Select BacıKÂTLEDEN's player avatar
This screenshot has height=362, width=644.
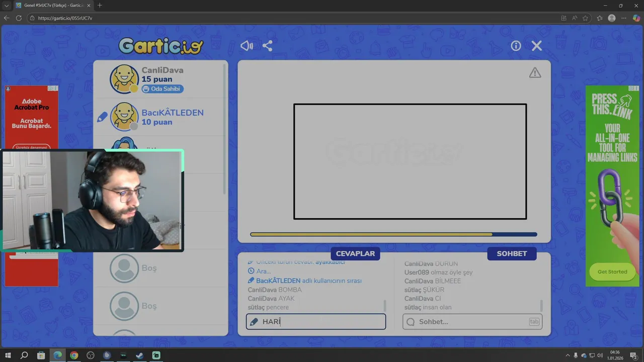pos(124,117)
